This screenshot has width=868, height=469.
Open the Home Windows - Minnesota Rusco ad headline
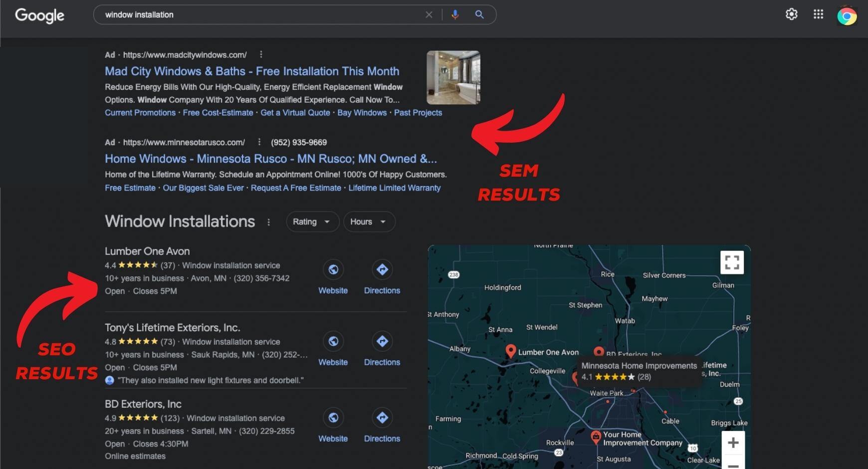[x=271, y=159]
